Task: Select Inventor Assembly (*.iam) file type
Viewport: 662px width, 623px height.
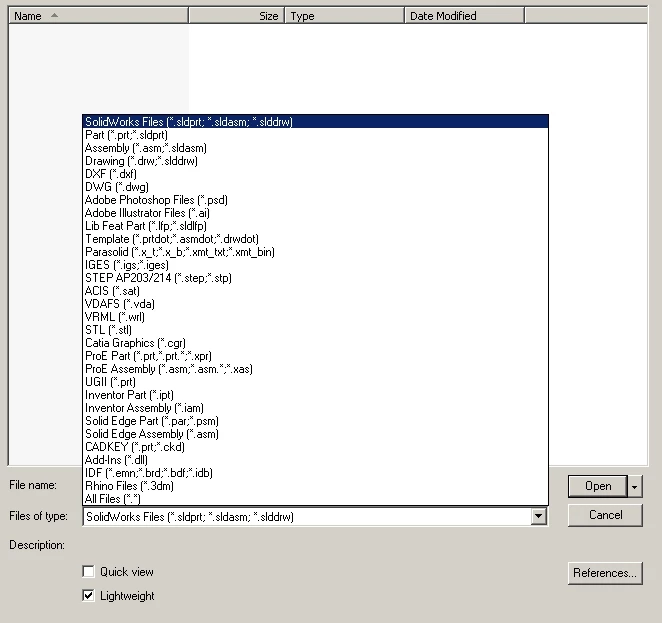Action: [315, 408]
